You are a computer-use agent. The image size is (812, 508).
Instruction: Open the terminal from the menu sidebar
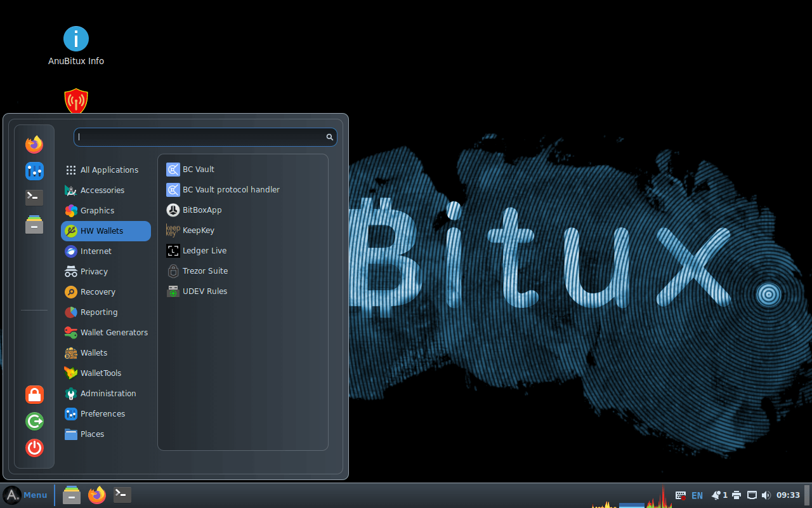click(x=34, y=197)
